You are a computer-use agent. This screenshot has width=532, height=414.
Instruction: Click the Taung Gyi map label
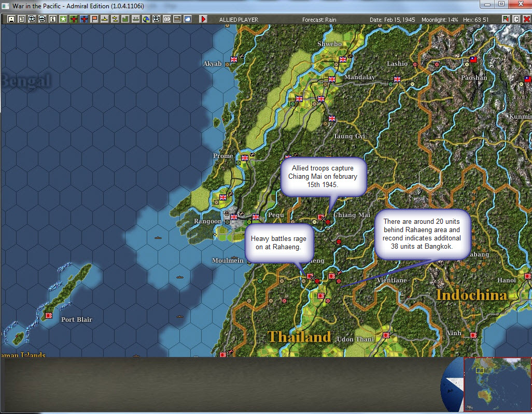coord(349,136)
